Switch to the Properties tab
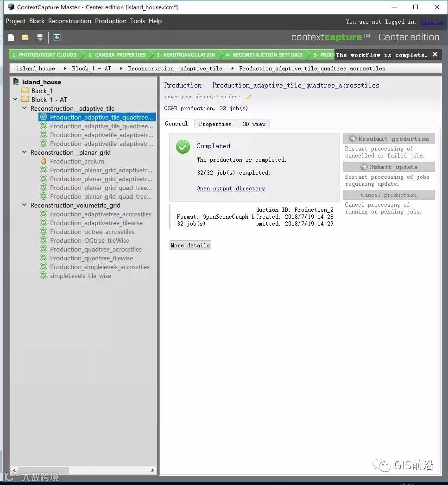 [215, 124]
